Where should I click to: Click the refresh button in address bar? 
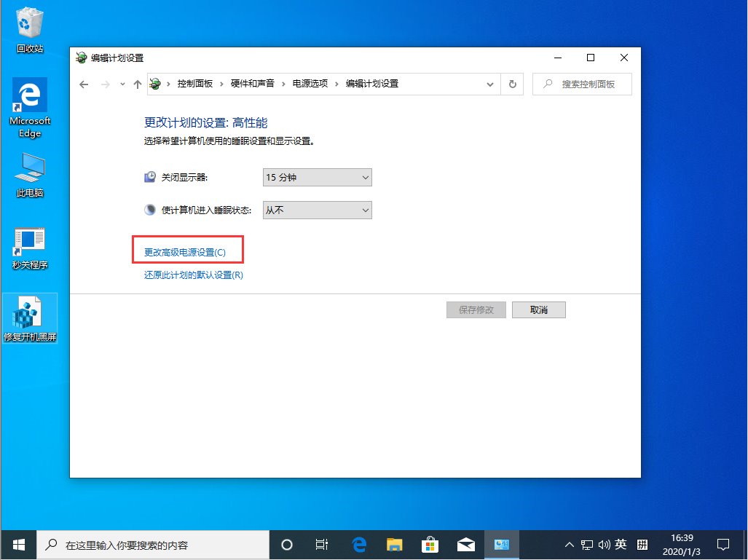(512, 84)
